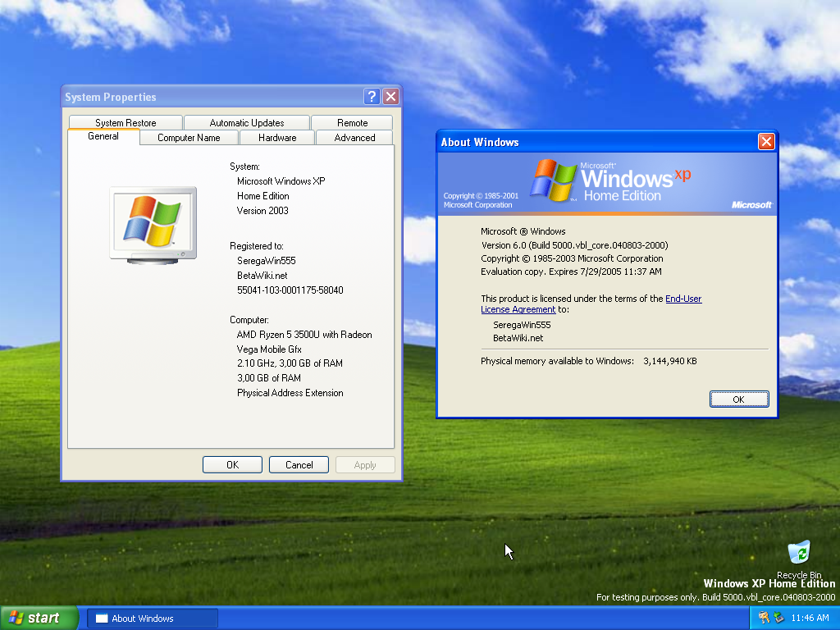Click 'BetaWiki.net' in About Windows
This screenshot has height=630, width=840.
click(518, 338)
